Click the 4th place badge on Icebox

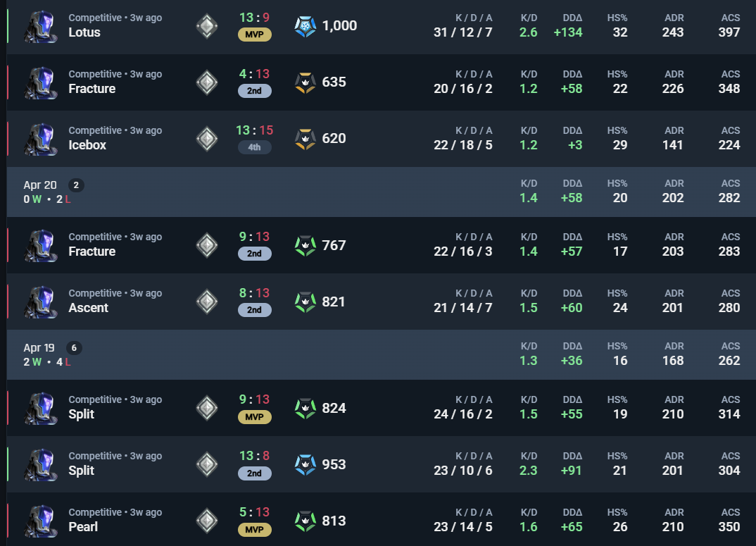255,147
